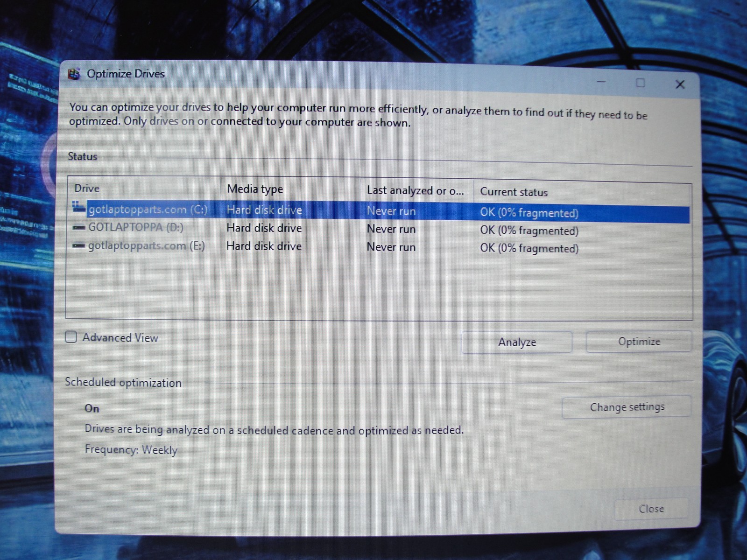747x560 pixels.
Task: Click the OK (0% fragmented) status of C: drive
Action: pyautogui.click(x=529, y=213)
